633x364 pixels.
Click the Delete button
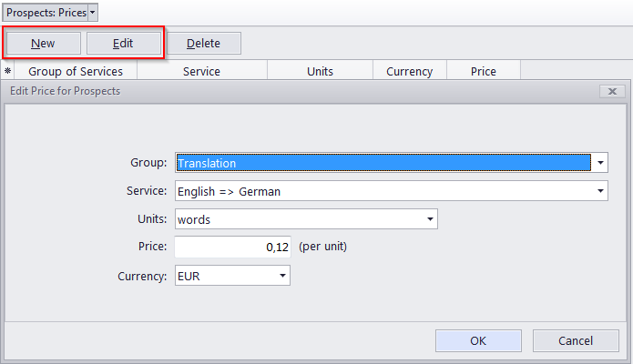pos(203,43)
